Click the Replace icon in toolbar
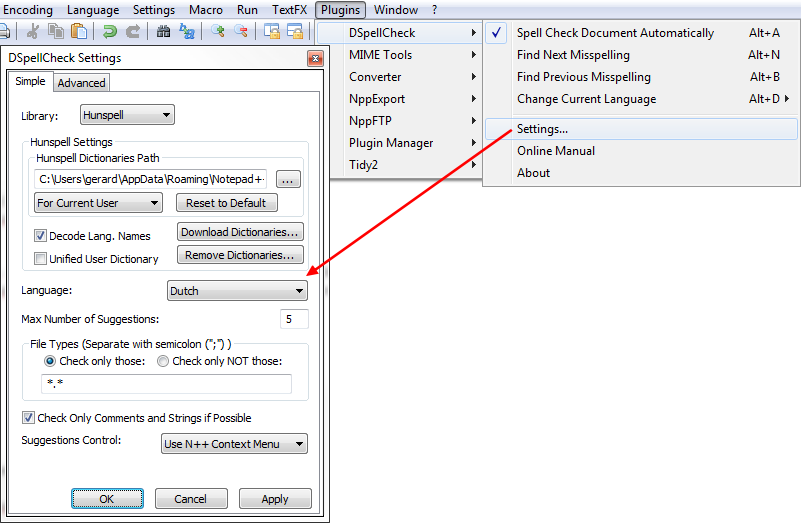 pyautogui.click(x=187, y=31)
